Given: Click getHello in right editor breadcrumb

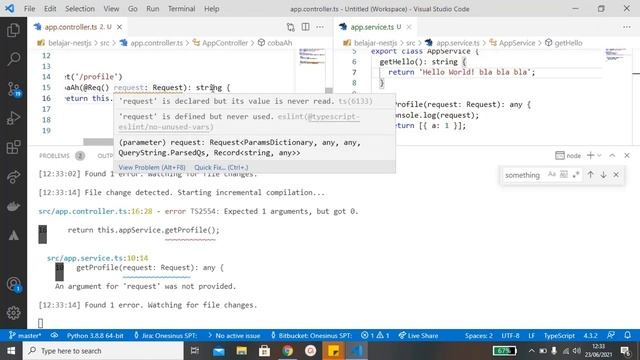Looking at the screenshot, I should pyautogui.click(x=568, y=43).
